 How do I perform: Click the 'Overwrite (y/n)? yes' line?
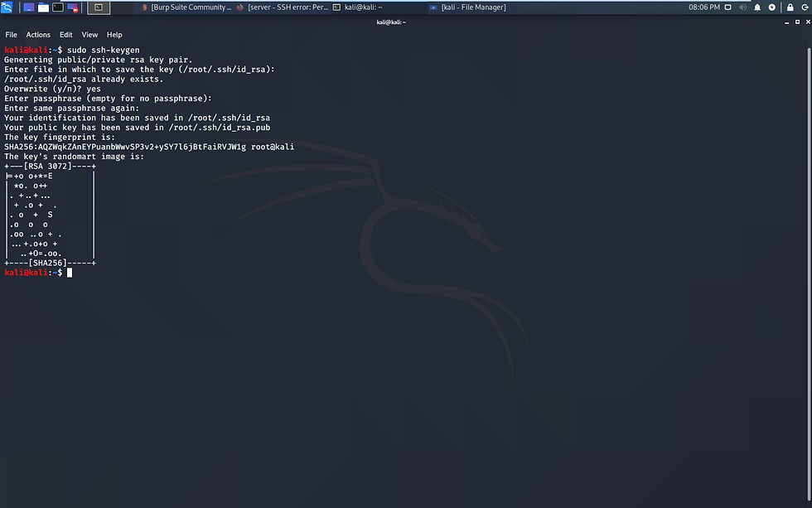52,89
